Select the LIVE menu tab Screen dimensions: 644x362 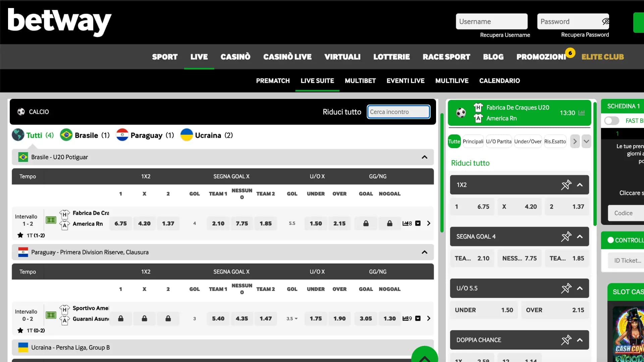point(199,57)
